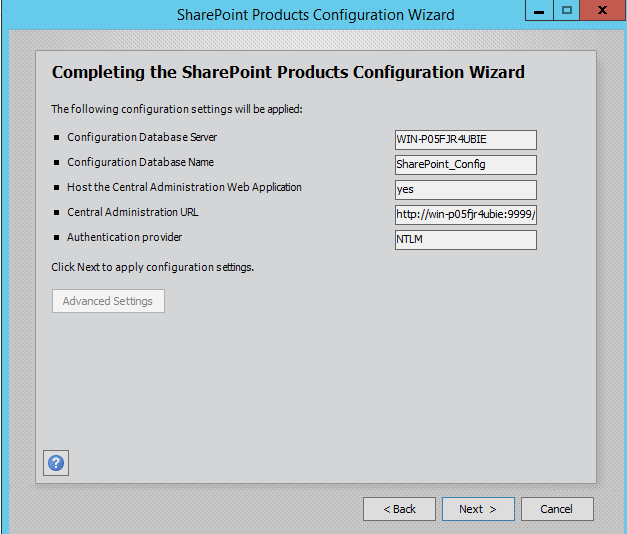Click the 'Configuration Database Server' label
Image resolution: width=627 pixels, height=534 pixels.
pos(142,137)
